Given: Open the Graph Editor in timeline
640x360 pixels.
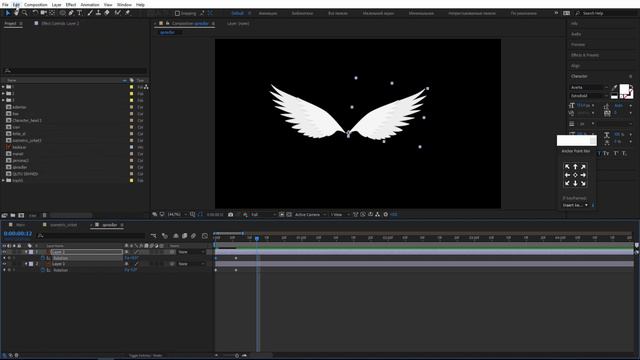Looking at the screenshot, I should [x=205, y=236].
